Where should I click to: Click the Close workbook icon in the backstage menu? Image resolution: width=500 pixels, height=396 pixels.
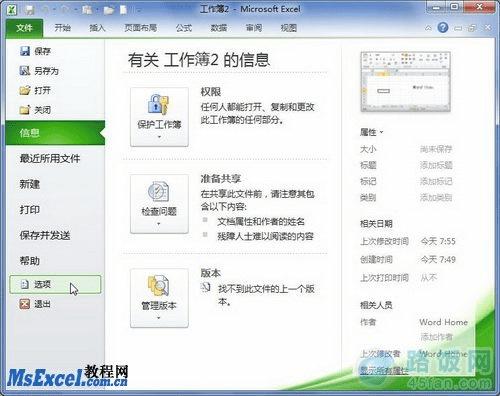click(x=25, y=110)
